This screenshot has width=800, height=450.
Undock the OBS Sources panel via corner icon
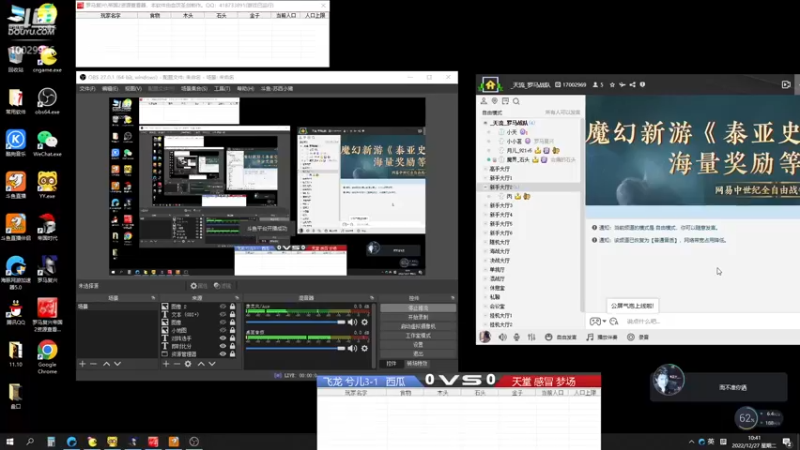(237, 298)
